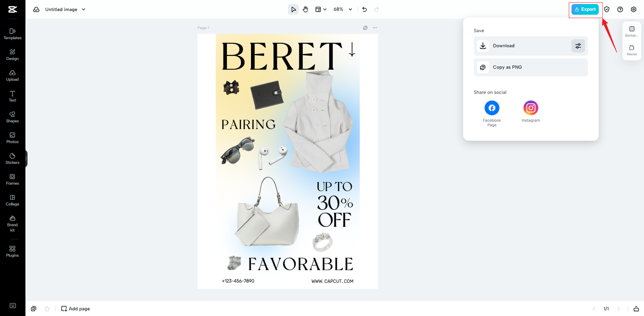Open the Shapes panel
This screenshot has width=644, height=316.
pyautogui.click(x=12, y=117)
